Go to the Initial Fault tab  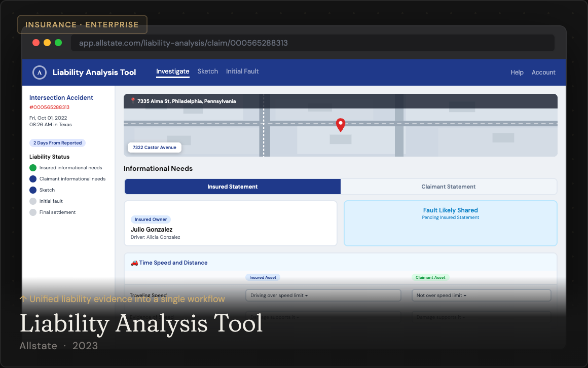coord(242,71)
